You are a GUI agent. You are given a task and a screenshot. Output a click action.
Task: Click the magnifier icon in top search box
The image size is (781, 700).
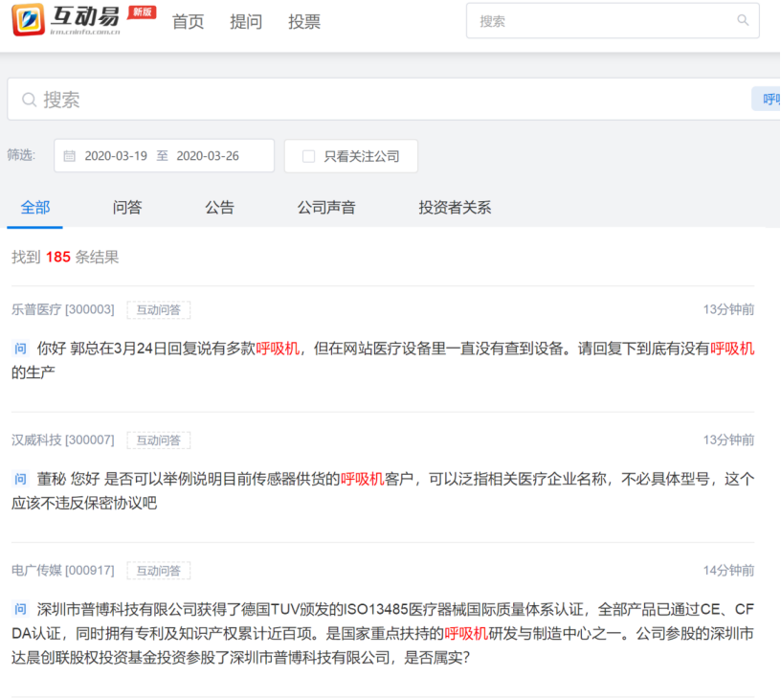pos(743,20)
